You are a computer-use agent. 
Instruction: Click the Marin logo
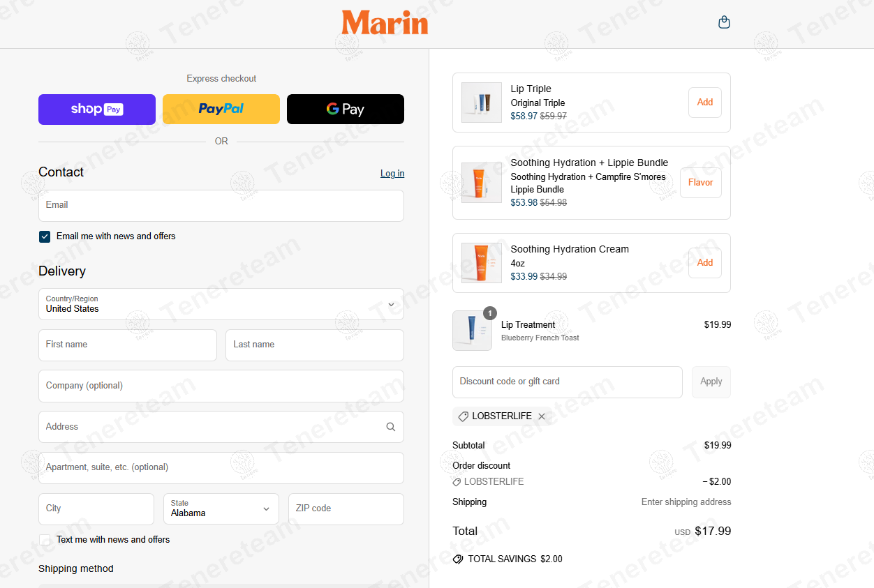coord(385,22)
